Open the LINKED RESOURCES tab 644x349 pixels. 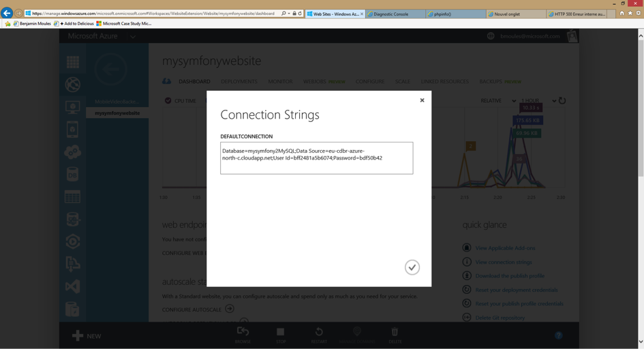coord(445,81)
